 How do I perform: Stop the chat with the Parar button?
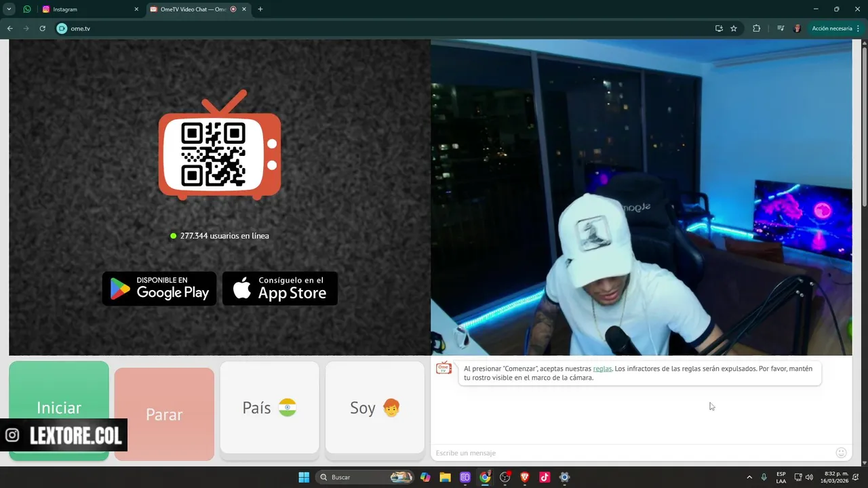tap(164, 414)
